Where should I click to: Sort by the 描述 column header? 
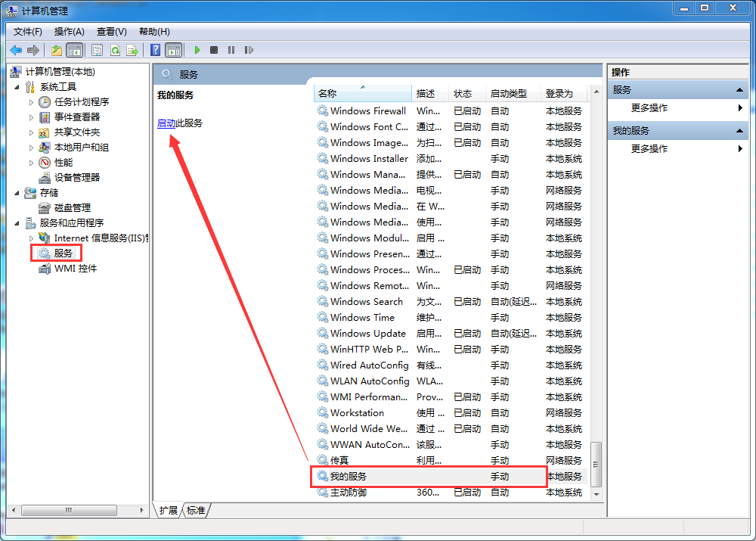(x=430, y=94)
